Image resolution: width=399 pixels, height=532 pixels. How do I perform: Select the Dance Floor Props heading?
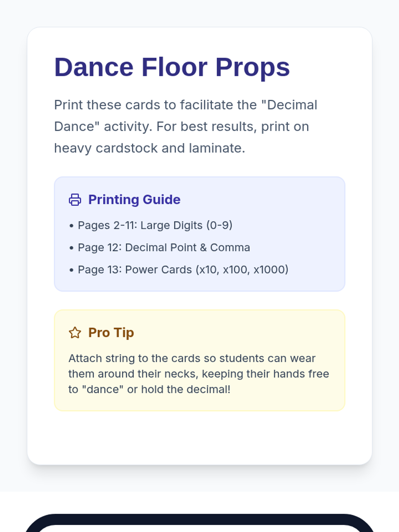172,67
